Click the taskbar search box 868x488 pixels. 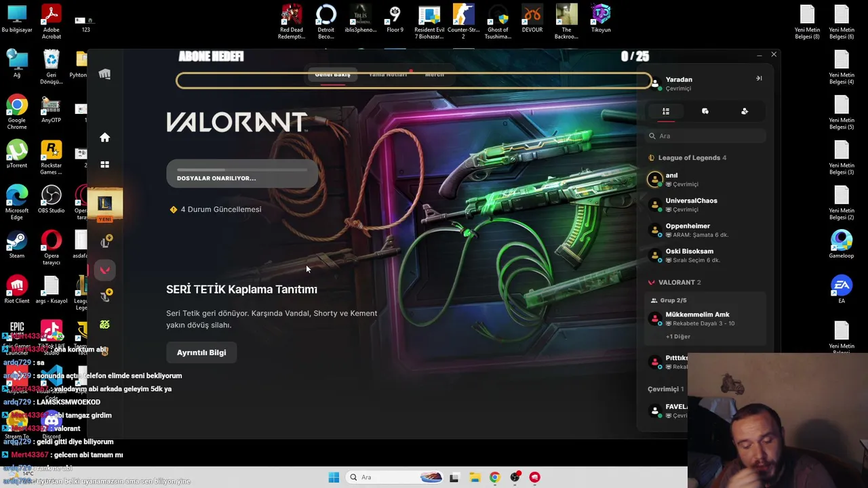[396, 477]
